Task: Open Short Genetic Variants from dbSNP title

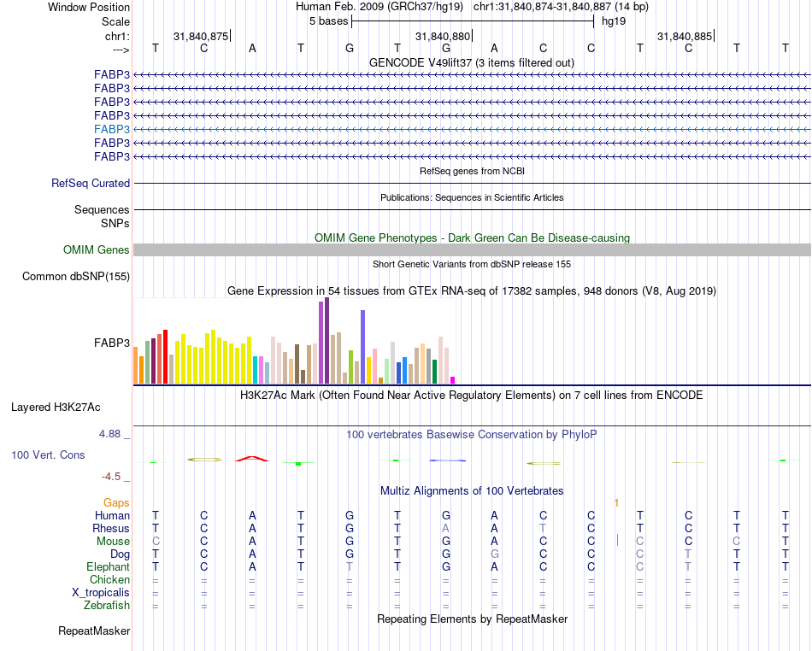Action: coord(472,264)
